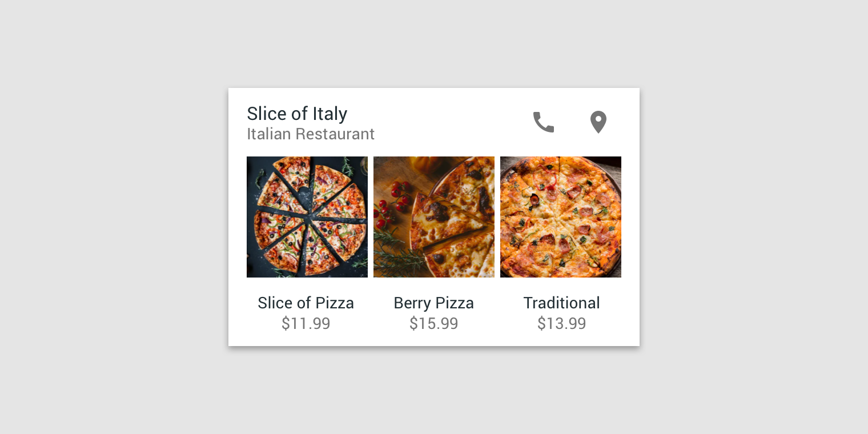Click the $15.99 price
The height and width of the screenshot is (434, 868).
coord(434,324)
